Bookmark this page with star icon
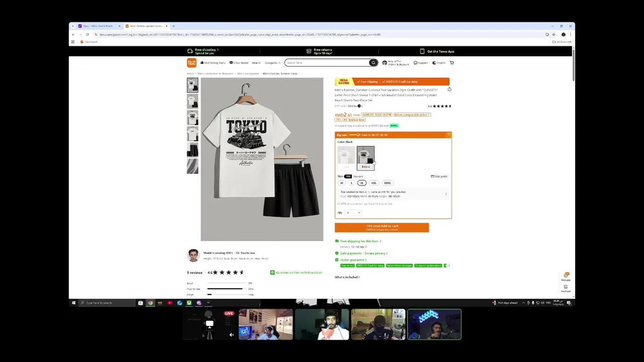The image size is (644, 362). (554, 35)
